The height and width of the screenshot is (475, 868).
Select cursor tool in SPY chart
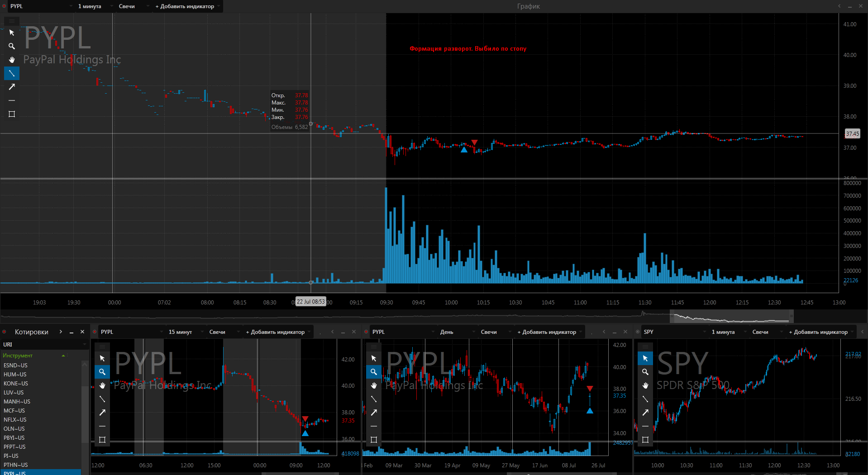click(645, 358)
